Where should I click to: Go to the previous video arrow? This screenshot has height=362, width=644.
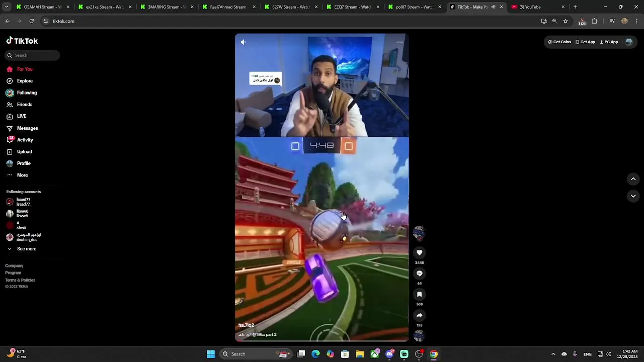pos(633,179)
